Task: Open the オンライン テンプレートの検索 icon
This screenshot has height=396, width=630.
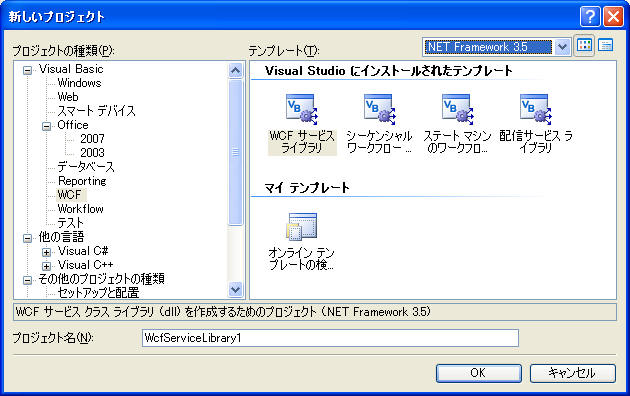Action: tap(302, 226)
